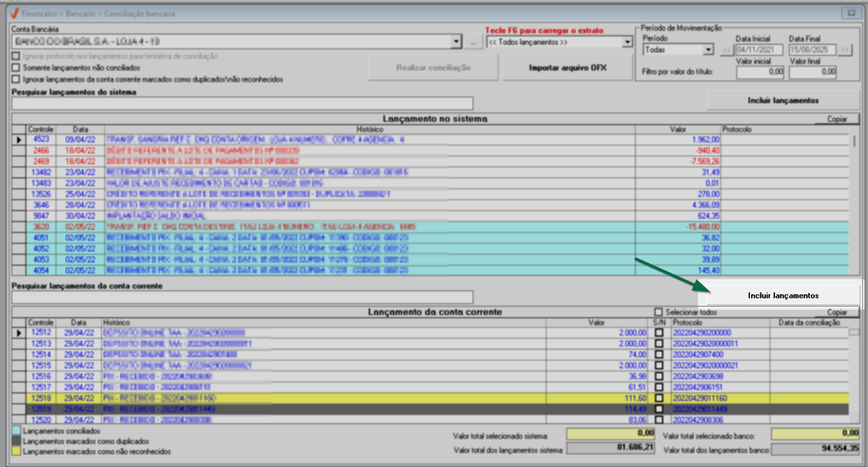Screen dimensions: 868x467
Task: Enable 'Somente lançamentos não conciliados' checkbox
Action: pyautogui.click(x=16, y=68)
